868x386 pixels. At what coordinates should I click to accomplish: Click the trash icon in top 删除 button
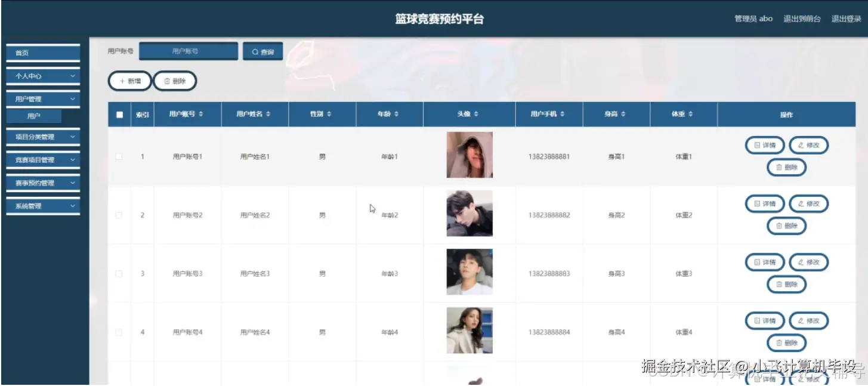pos(167,81)
